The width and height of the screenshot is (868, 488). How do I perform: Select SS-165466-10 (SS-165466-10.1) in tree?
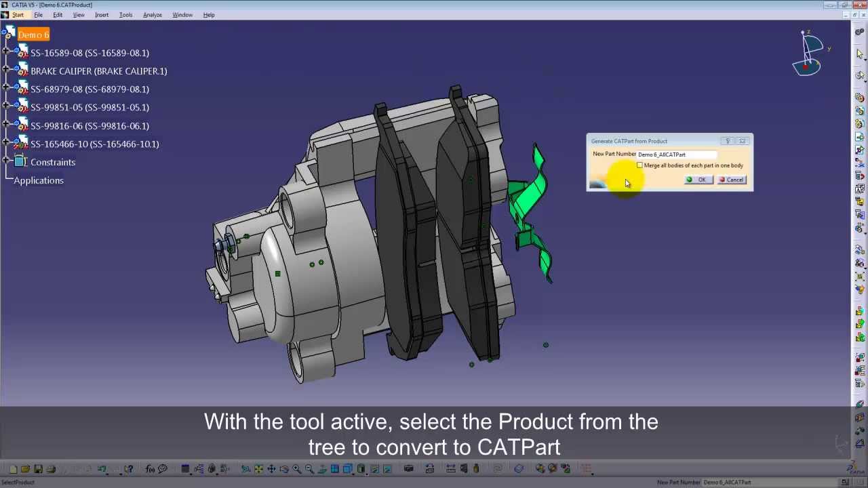[94, 144]
